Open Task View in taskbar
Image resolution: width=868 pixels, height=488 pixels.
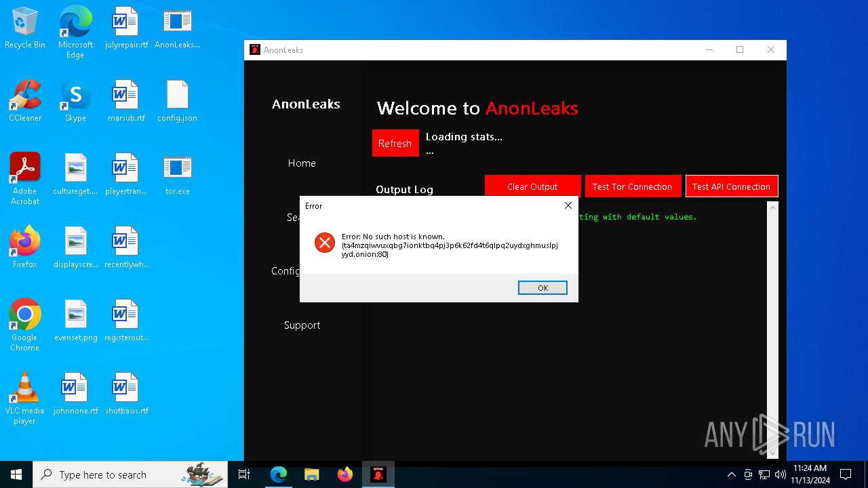(x=244, y=474)
